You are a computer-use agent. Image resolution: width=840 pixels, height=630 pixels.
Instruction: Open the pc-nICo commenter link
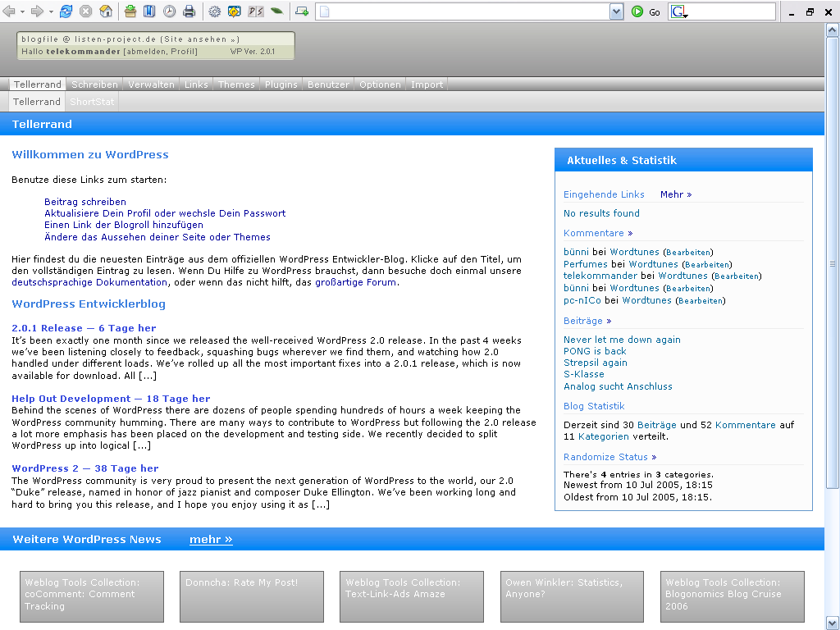point(582,300)
